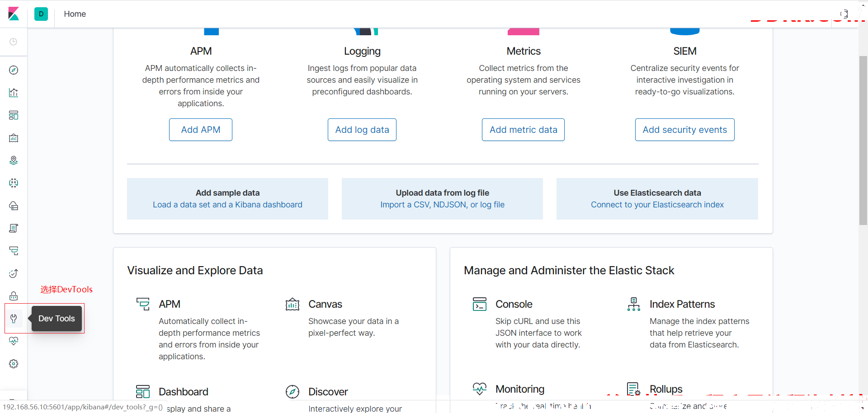Click the APM section icon

(143, 304)
